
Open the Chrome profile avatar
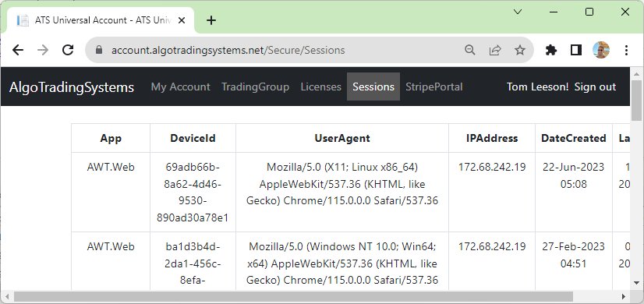(x=601, y=50)
